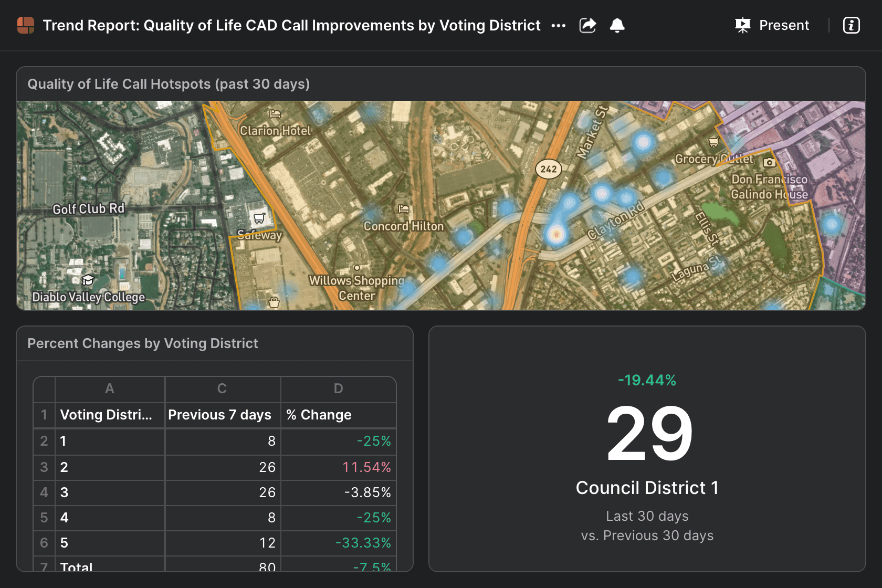Click the Council District 1 label
Screen dimensions: 882x588
(x=647, y=488)
